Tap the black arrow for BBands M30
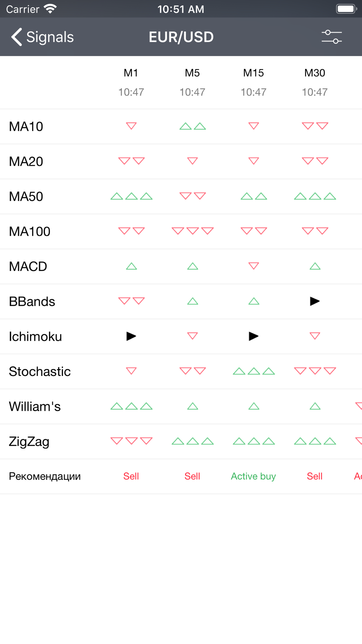Image resolution: width=362 pixels, height=644 pixels. (x=315, y=301)
